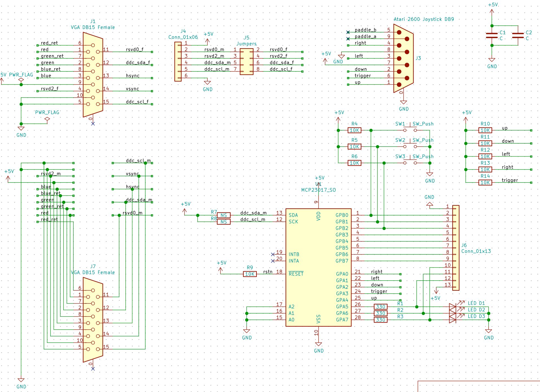Click resistor R10 on the up line

point(485,130)
